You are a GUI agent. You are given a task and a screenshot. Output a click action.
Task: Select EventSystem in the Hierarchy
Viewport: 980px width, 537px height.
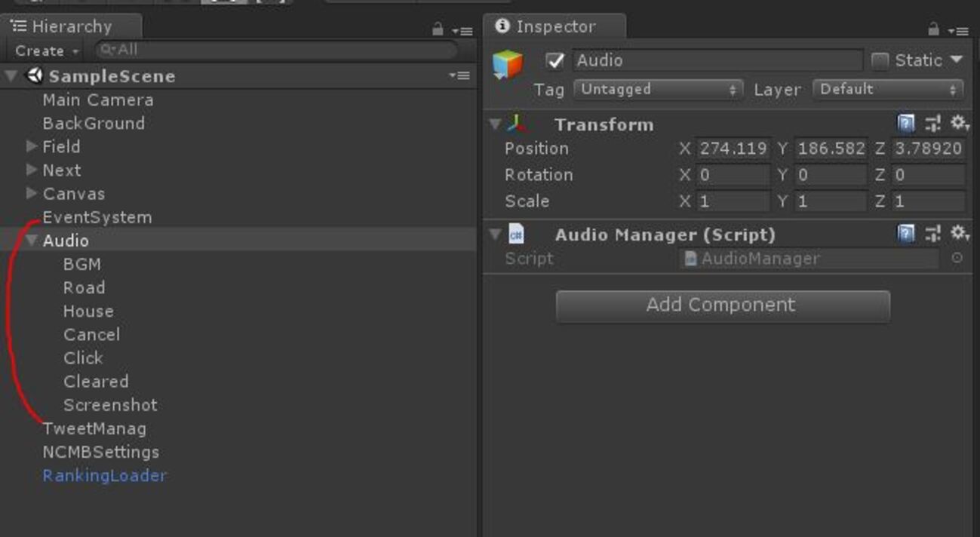coord(97,217)
